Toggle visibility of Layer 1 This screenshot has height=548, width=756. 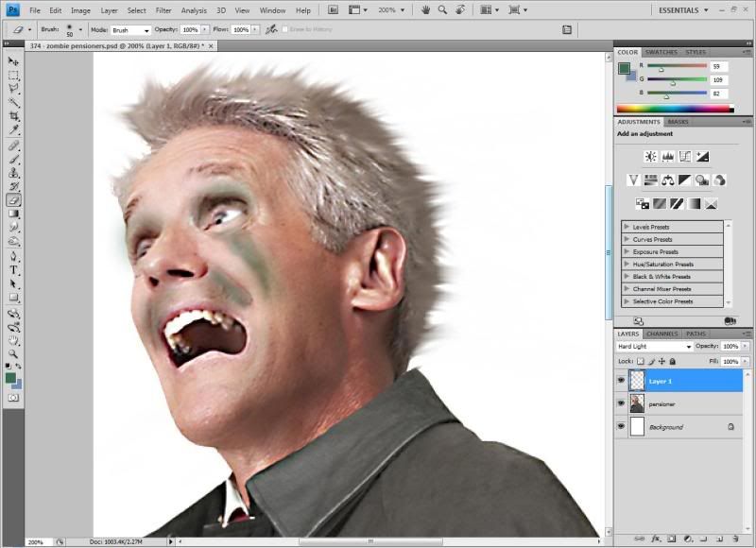click(x=621, y=380)
